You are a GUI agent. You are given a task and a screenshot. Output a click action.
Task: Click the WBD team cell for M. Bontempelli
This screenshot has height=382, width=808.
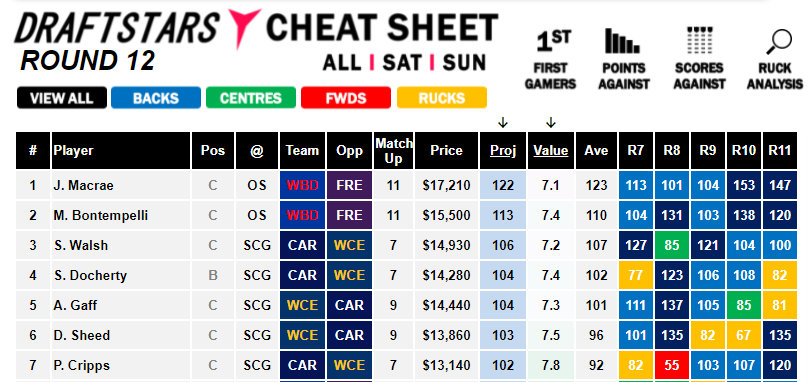(x=302, y=215)
